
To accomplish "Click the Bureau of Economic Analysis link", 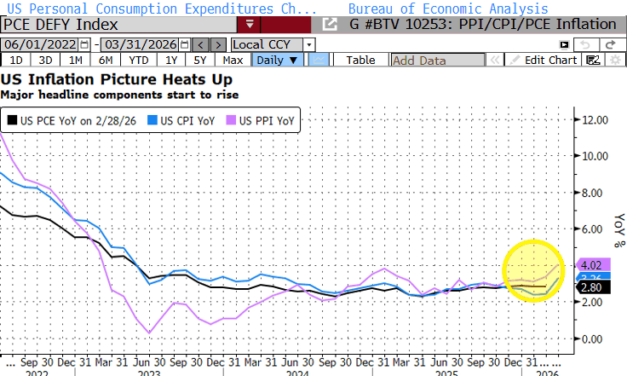I will pyautogui.click(x=448, y=8).
